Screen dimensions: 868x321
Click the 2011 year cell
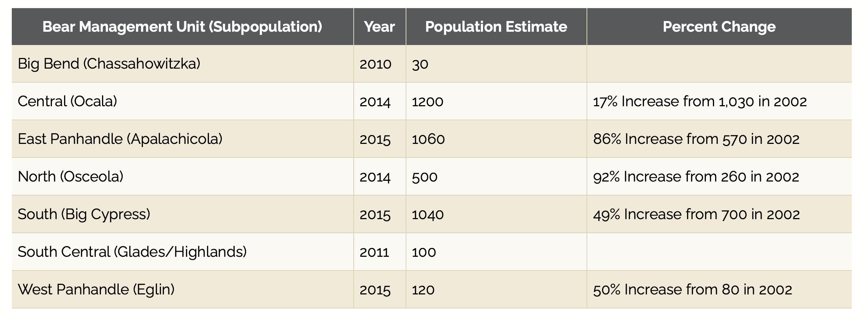pyautogui.click(x=374, y=252)
